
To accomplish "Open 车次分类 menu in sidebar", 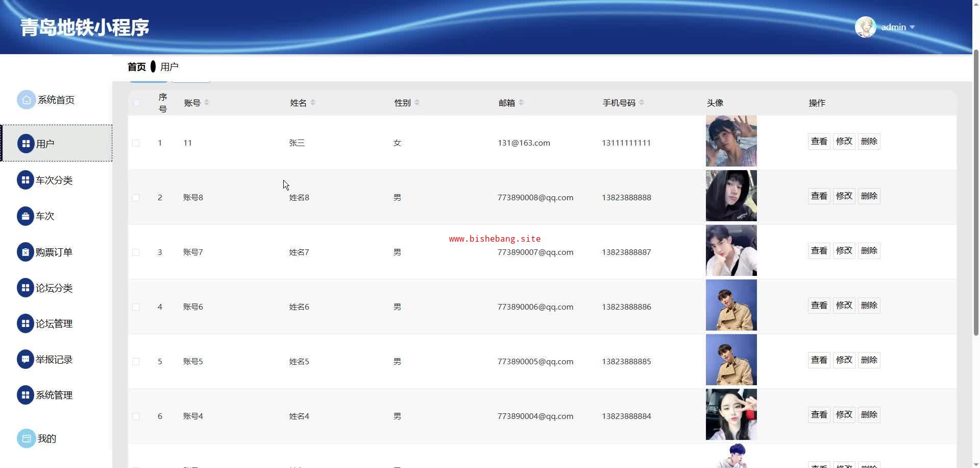I will coord(54,180).
